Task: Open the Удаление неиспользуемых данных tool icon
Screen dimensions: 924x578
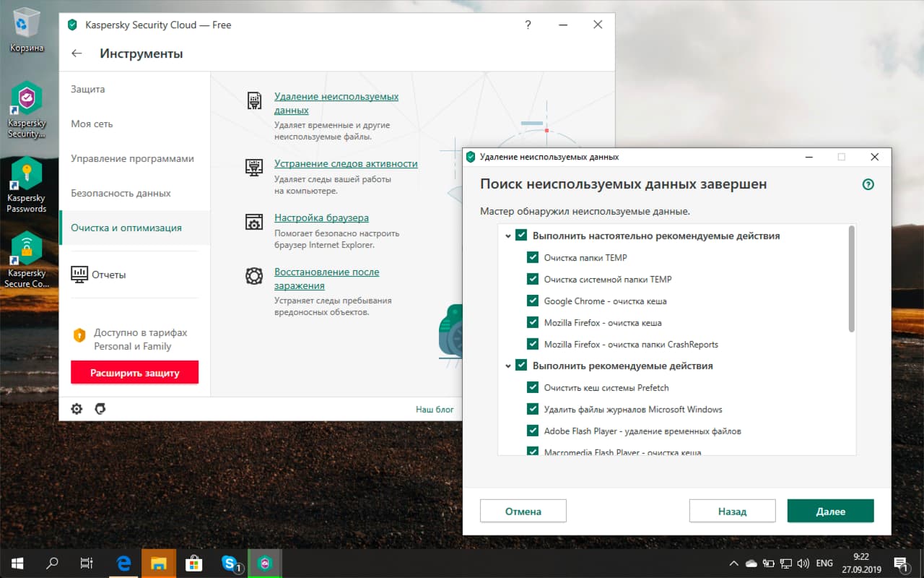Action: (254, 100)
